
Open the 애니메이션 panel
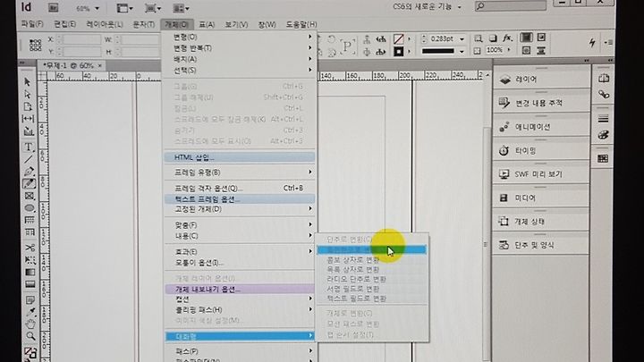point(541,127)
